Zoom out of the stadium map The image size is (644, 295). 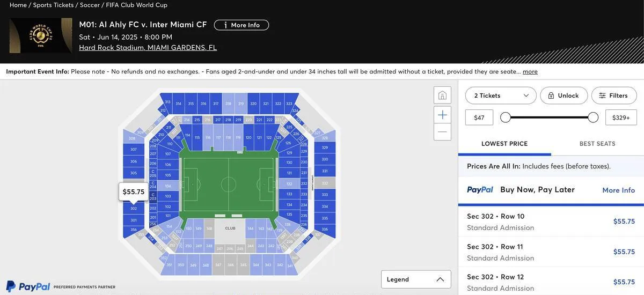tap(442, 132)
